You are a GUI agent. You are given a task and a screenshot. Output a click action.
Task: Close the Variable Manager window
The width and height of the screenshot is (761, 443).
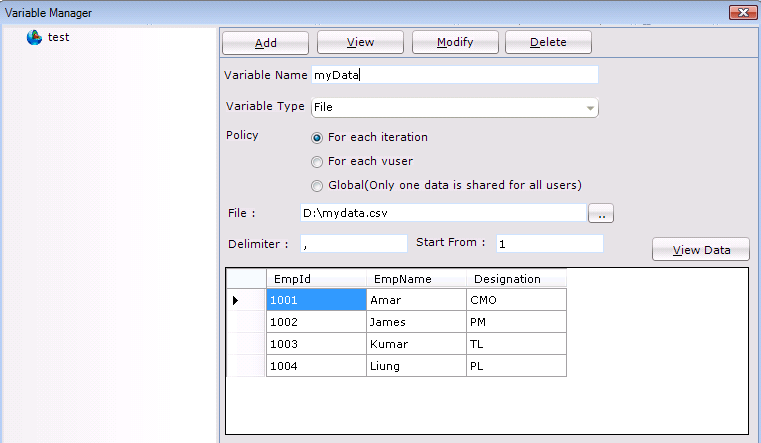tap(741, 12)
